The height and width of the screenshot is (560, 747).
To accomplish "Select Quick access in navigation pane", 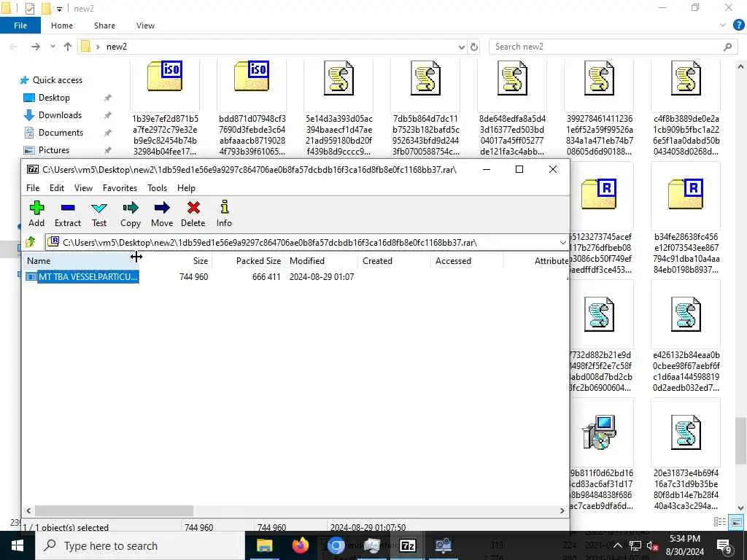I will coord(57,80).
